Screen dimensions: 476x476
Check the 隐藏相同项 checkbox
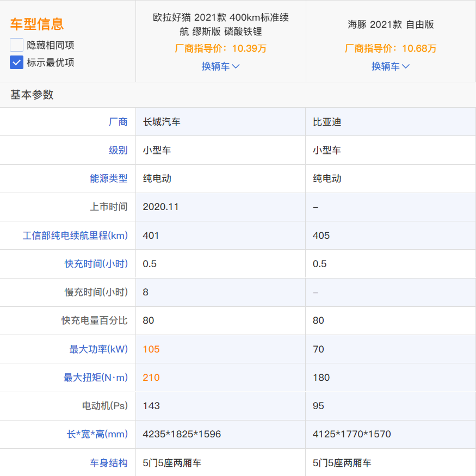coord(16,45)
